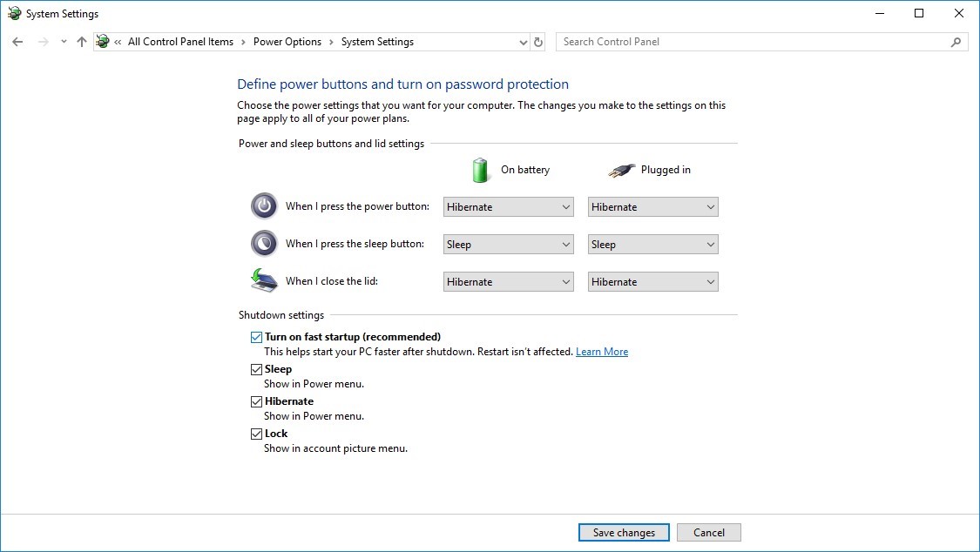Open power button On battery dropdown
The width and height of the screenshot is (980, 552).
508,206
